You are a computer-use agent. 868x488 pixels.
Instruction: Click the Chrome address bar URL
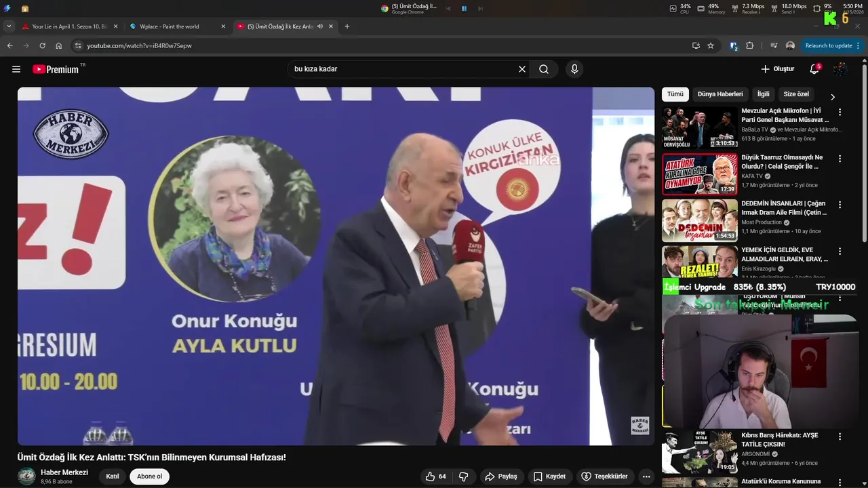tap(139, 45)
